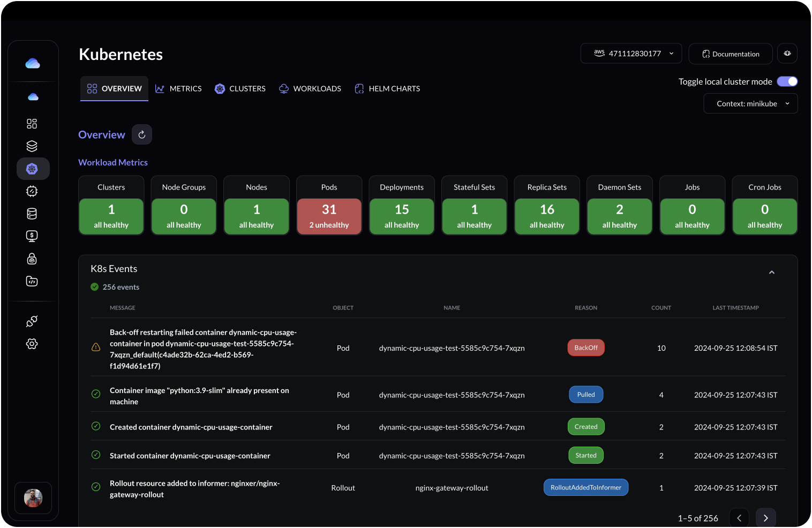Open the security lock section in sidebar
Image resolution: width=812 pixels, height=528 pixels.
click(x=32, y=259)
